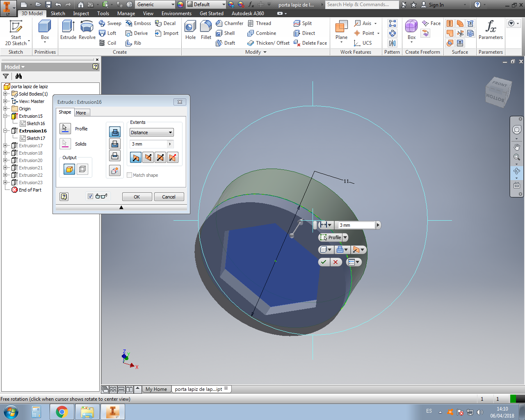
Task: Open the Extents Distance dropdown
Action: coord(152,132)
